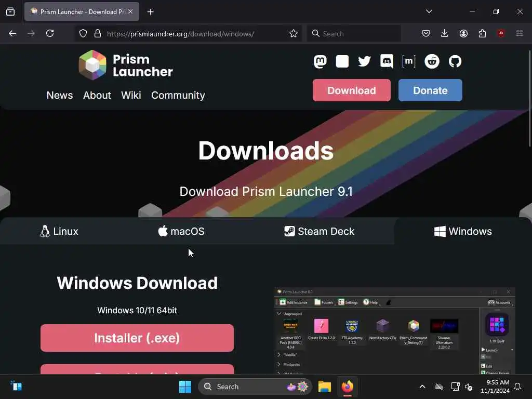Reload the current page
532x399 pixels.
[x=50, y=33]
